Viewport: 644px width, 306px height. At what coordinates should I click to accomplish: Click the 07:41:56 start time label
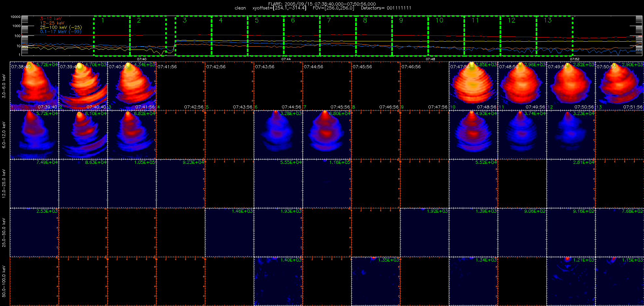(167, 67)
